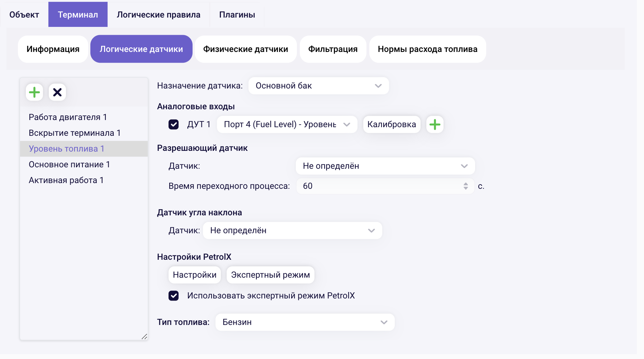Screen dimensions: 644x359
Task: Click the Калибровка button
Action: pos(392,124)
